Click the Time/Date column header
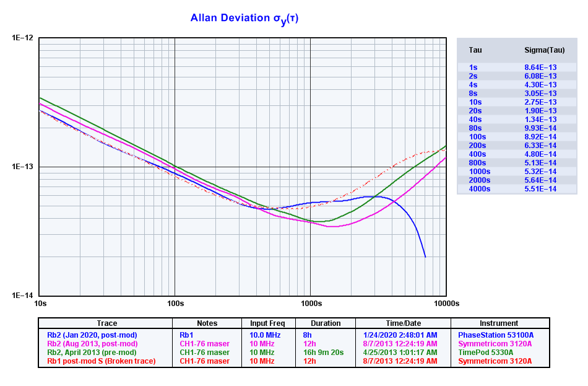This screenshot has height=386, width=588. pyautogui.click(x=404, y=323)
